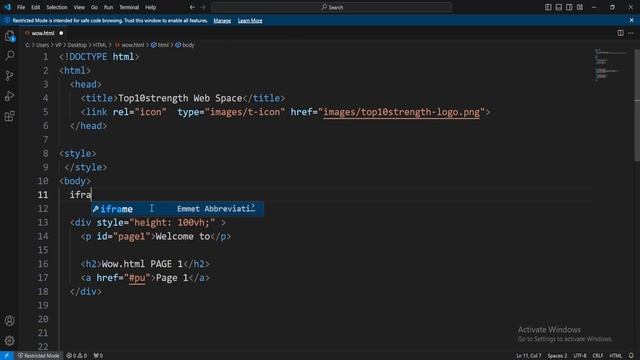The width and height of the screenshot is (640, 360).
Task: Open Customize Layout icon
Action: coord(580,7)
